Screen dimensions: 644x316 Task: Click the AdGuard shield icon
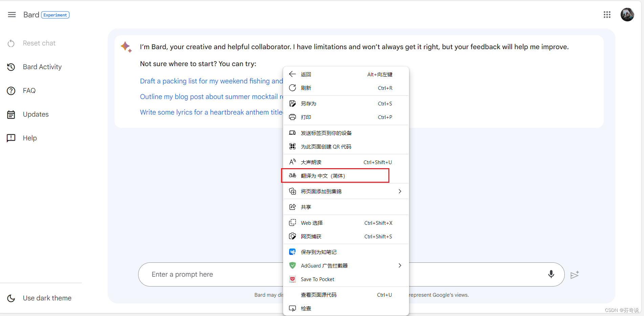pos(293,265)
